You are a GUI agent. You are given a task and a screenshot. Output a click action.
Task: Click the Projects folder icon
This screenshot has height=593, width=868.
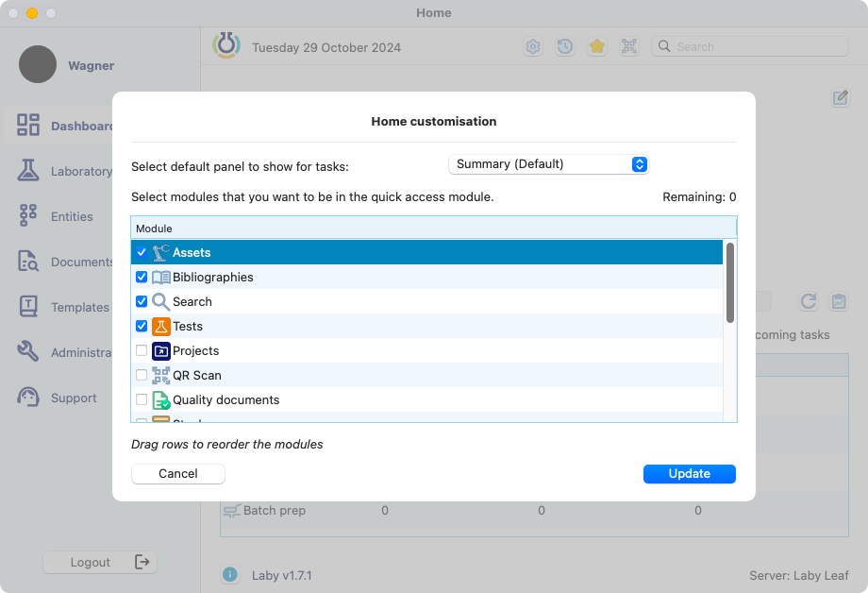161,351
